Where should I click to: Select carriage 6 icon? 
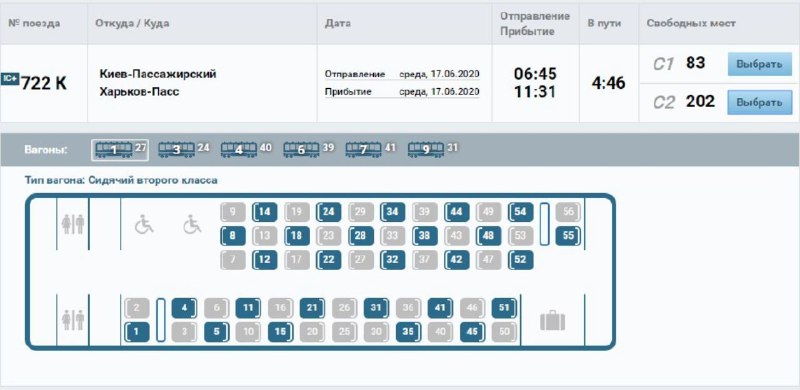pos(301,150)
